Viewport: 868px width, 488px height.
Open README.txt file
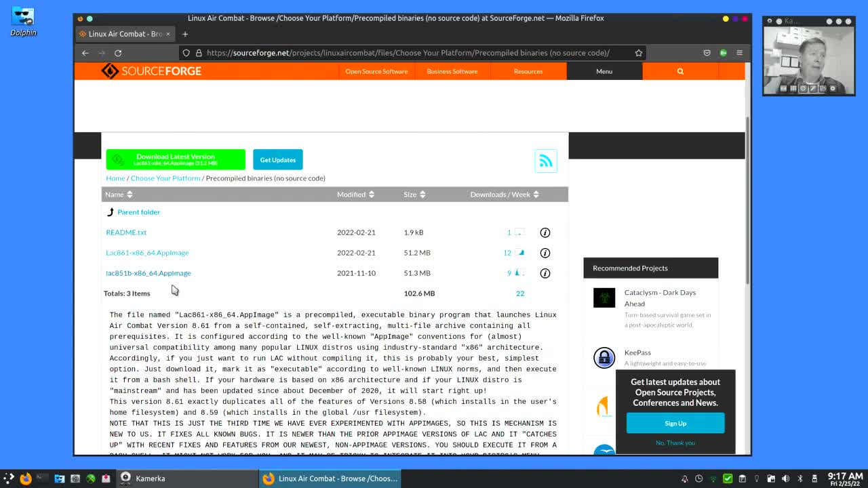[126, 232]
